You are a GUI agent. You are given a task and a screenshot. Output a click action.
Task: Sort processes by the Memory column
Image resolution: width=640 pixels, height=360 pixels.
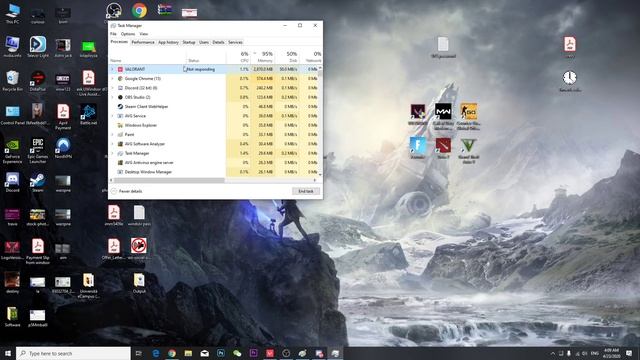pos(264,57)
